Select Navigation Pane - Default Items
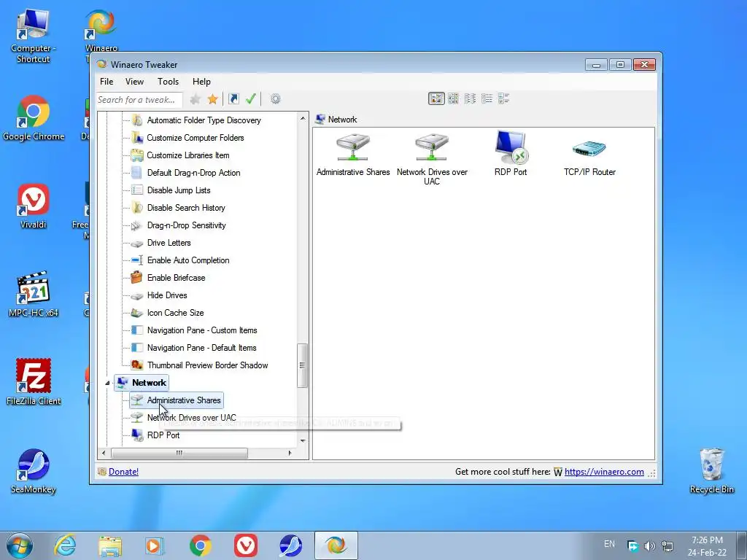 click(201, 348)
